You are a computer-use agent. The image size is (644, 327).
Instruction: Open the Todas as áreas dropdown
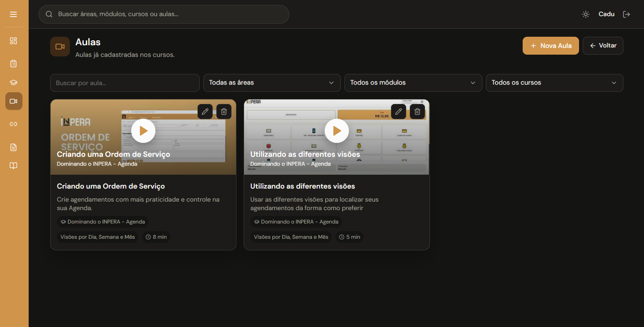[272, 83]
